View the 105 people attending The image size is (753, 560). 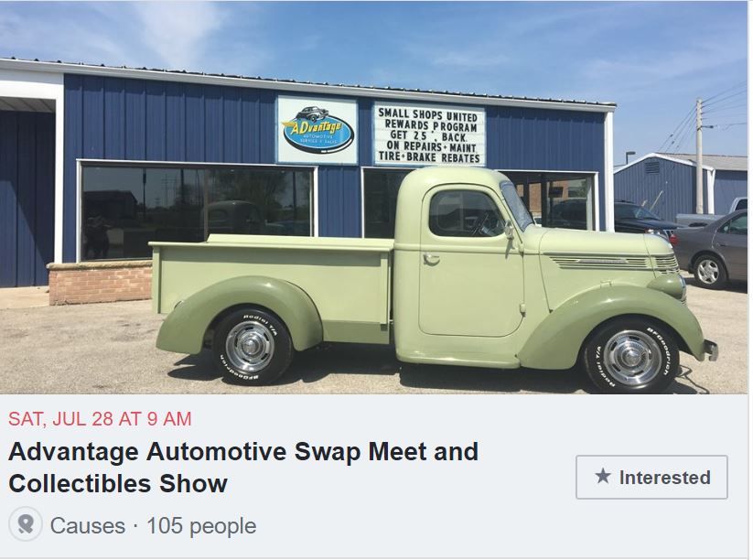201,525
